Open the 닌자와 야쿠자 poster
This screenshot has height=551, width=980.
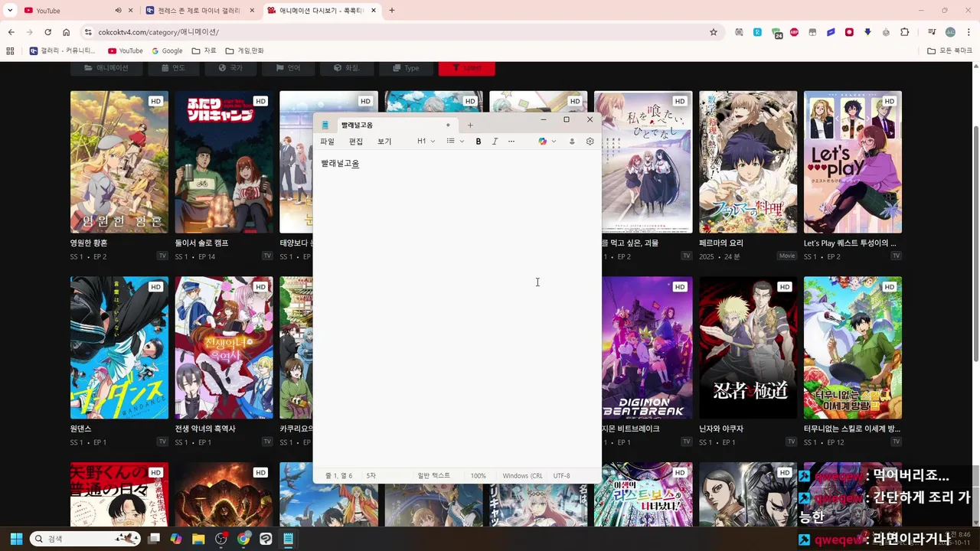click(748, 347)
